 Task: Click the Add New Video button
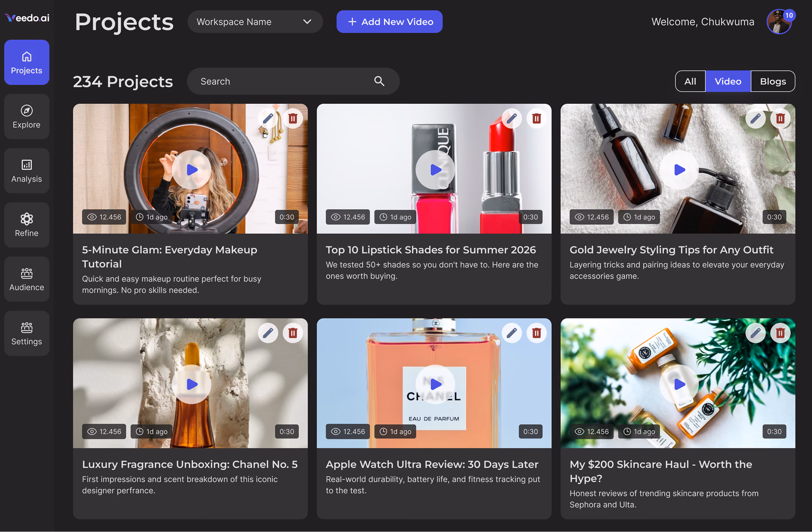pyautogui.click(x=390, y=22)
